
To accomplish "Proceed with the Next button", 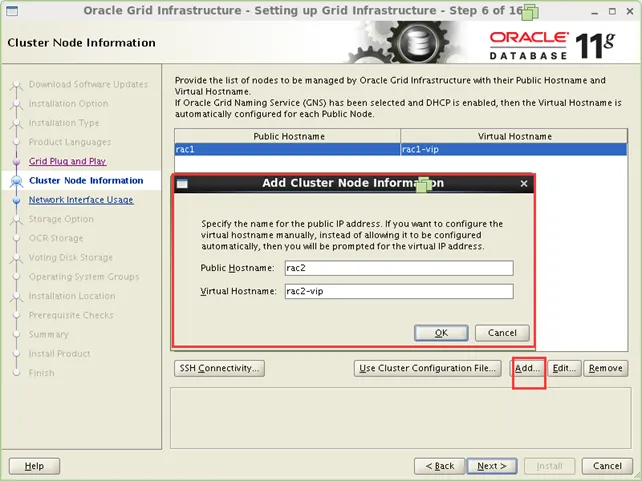I will [492, 466].
